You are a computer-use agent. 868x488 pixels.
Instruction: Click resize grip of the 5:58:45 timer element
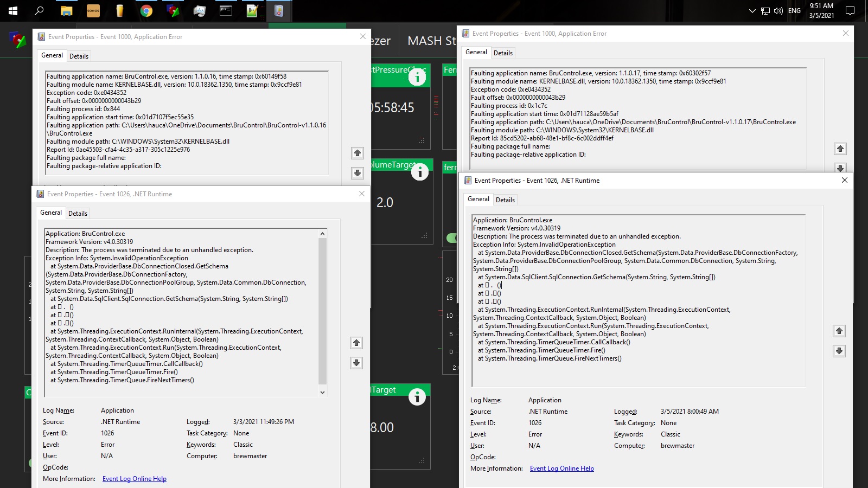point(422,141)
